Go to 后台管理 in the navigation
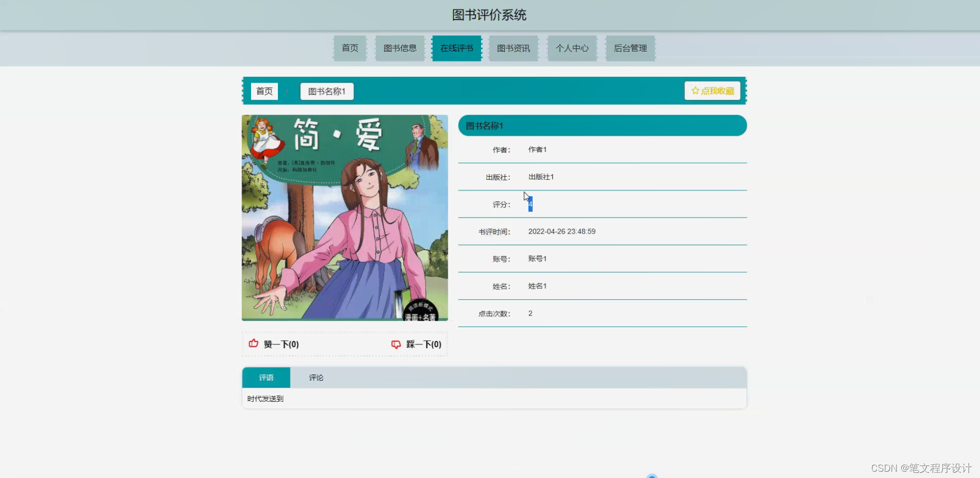This screenshot has width=980, height=478. click(x=631, y=48)
